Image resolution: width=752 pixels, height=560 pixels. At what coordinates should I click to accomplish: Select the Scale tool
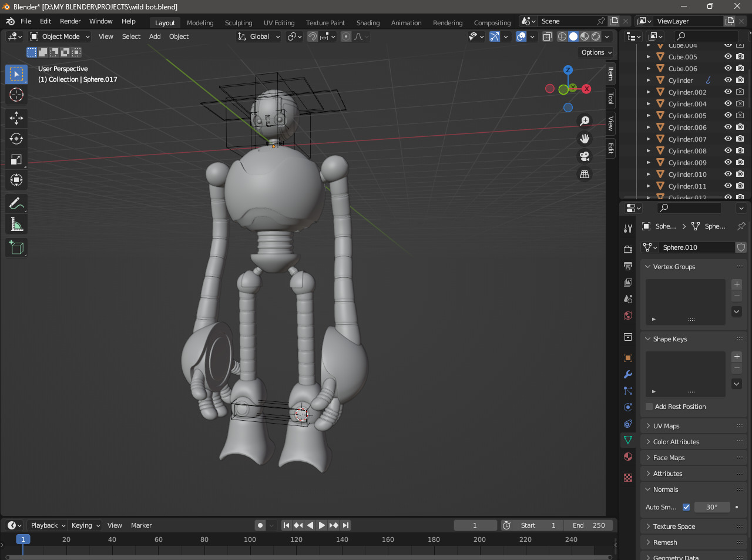16,159
